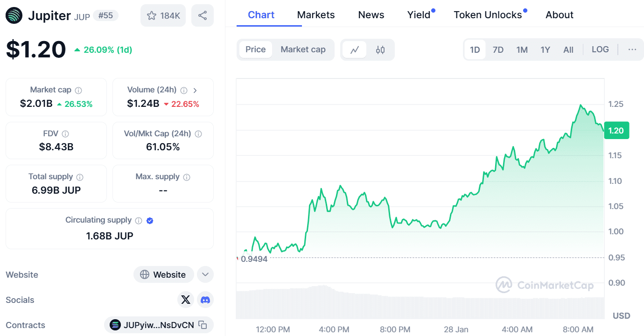This screenshot has width=644, height=336.
Task: Open Jupiter's Discord server
Action: 205,300
